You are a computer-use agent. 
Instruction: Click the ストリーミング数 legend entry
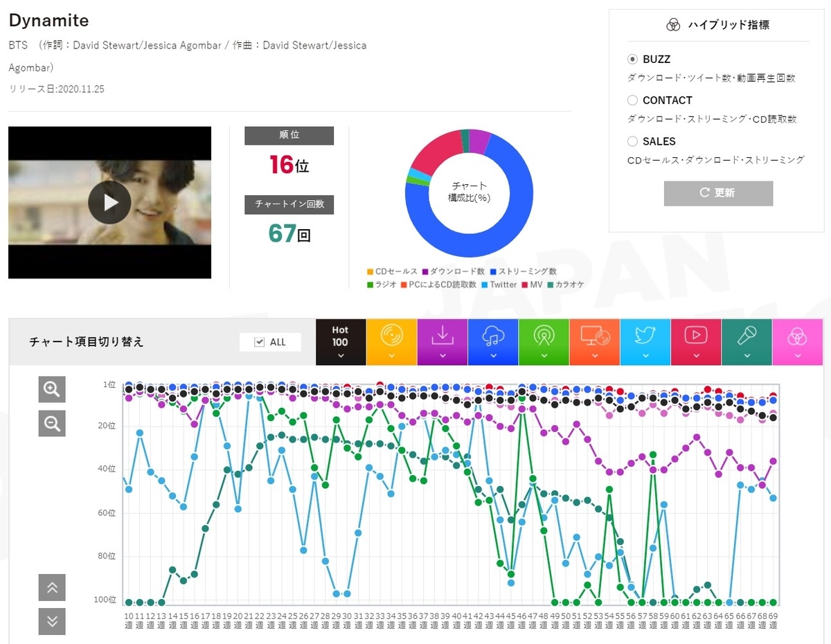pos(523,271)
